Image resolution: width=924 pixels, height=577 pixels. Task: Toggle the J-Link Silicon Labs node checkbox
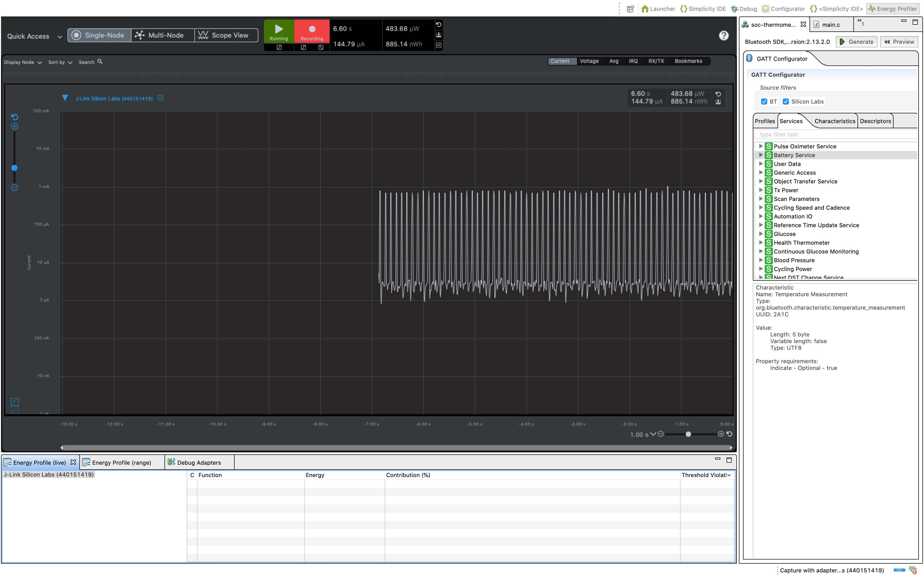[x=160, y=98]
